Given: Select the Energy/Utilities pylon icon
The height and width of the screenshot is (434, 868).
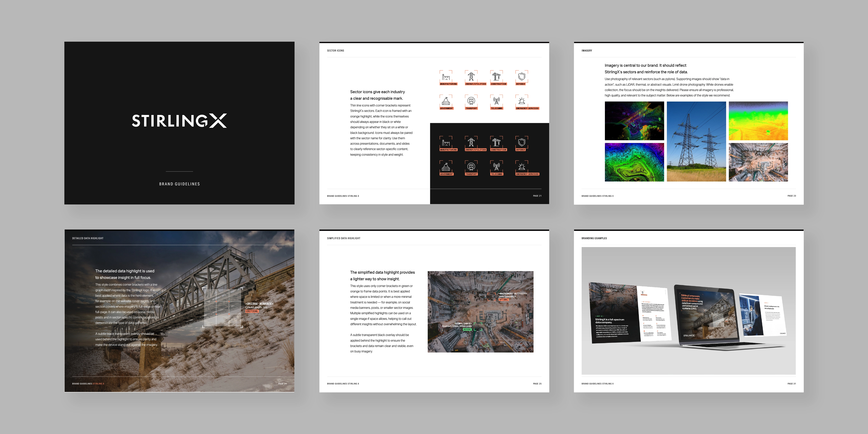Looking at the screenshot, I should click(471, 77).
